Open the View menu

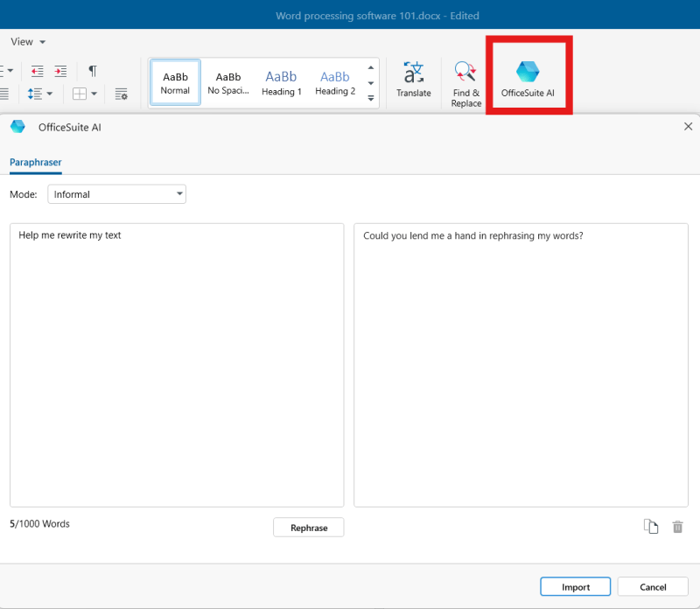(x=27, y=42)
